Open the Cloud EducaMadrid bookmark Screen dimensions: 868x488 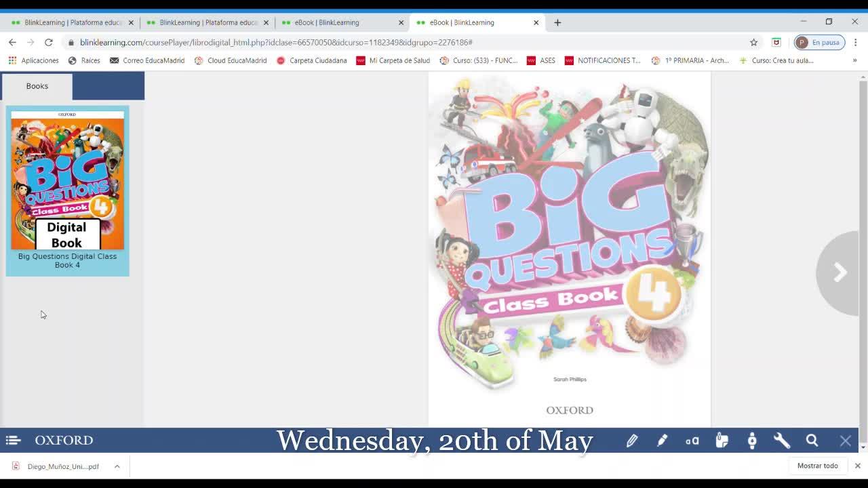pos(231,60)
